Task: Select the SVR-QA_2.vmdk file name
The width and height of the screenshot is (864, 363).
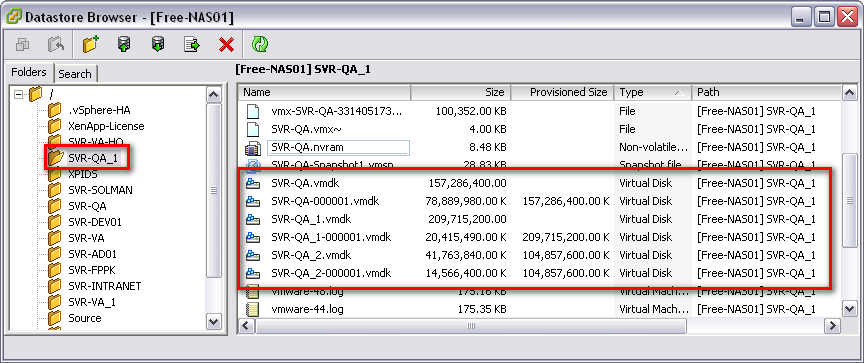Action: 311,255
